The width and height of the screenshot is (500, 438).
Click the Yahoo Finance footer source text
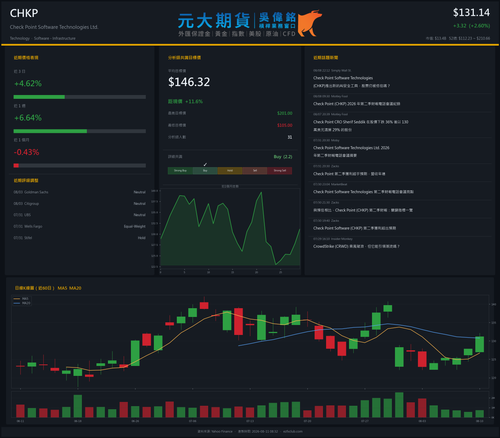tap(215, 431)
